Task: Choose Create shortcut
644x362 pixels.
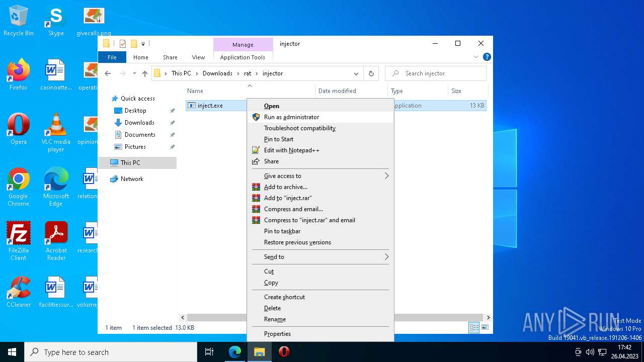Action: tap(320, 297)
